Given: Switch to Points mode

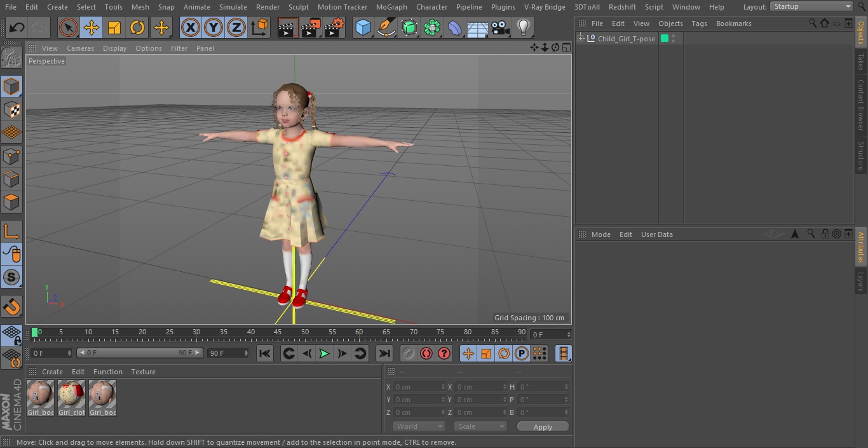Looking at the screenshot, I should [11, 156].
